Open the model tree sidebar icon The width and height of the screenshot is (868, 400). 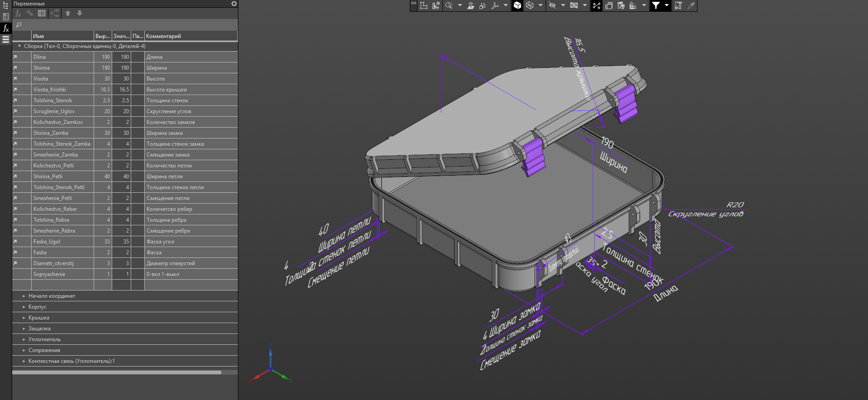(5, 5)
